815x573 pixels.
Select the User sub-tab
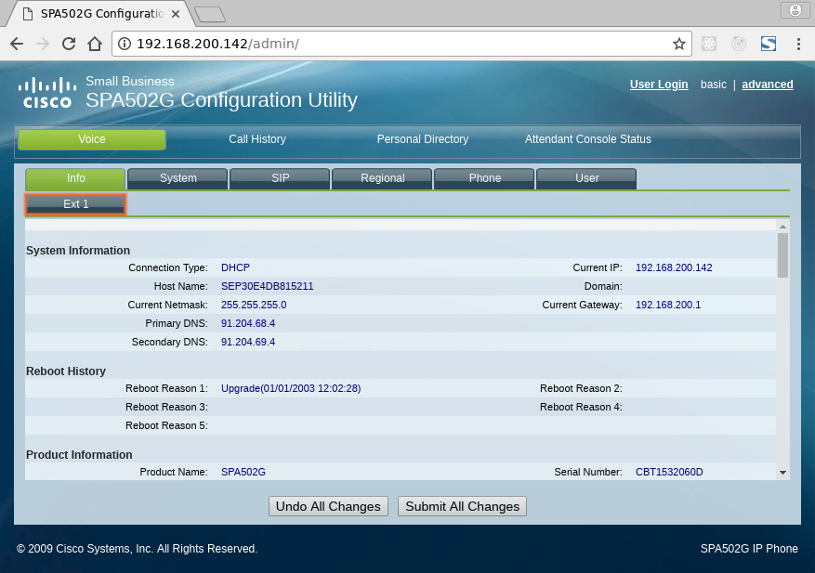point(586,178)
